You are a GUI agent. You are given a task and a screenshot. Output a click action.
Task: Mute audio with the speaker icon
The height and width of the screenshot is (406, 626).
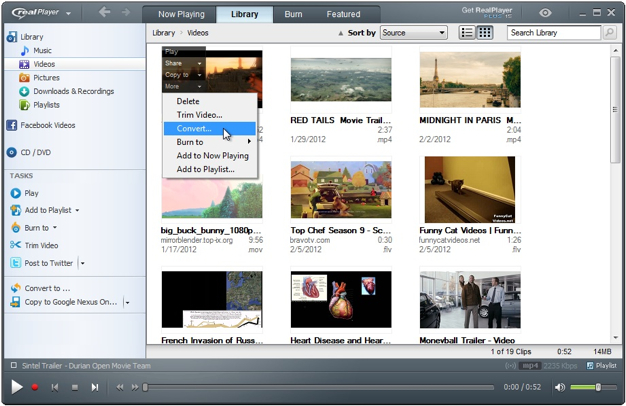click(x=559, y=387)
